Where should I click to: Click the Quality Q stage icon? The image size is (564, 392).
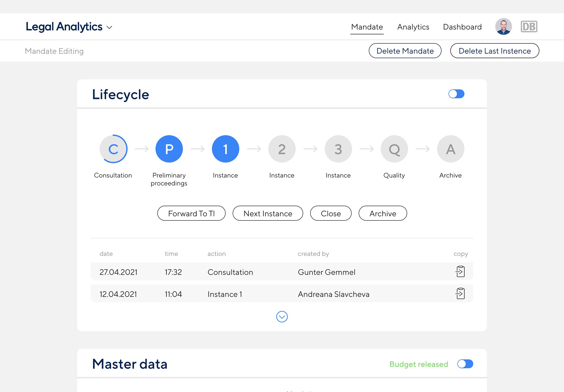[394, 149]
